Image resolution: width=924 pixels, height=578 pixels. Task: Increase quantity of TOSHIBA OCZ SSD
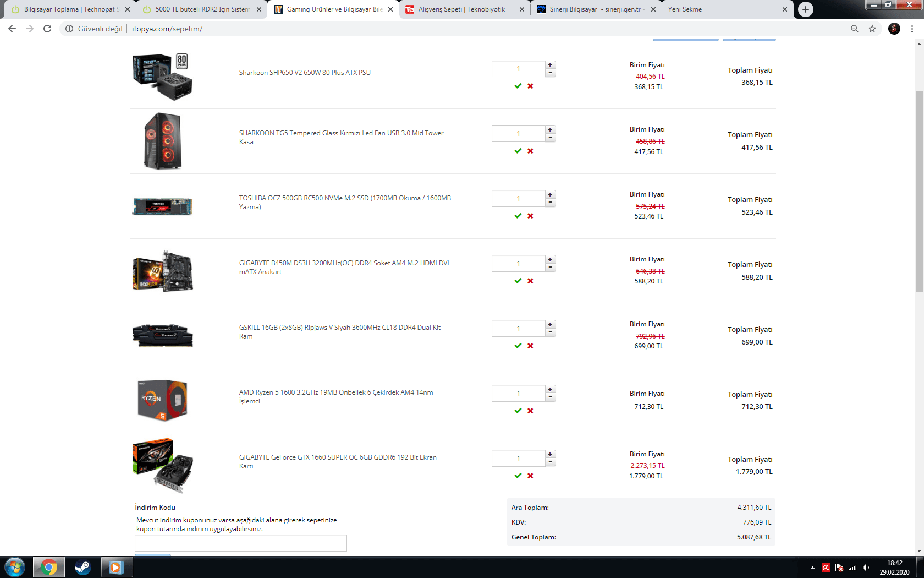(550, 194)
